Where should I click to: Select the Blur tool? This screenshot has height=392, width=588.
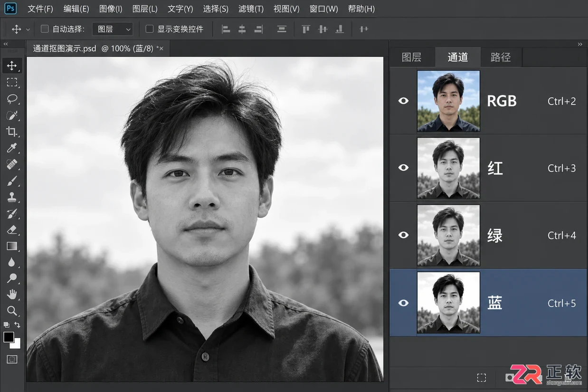pos(12,262)
